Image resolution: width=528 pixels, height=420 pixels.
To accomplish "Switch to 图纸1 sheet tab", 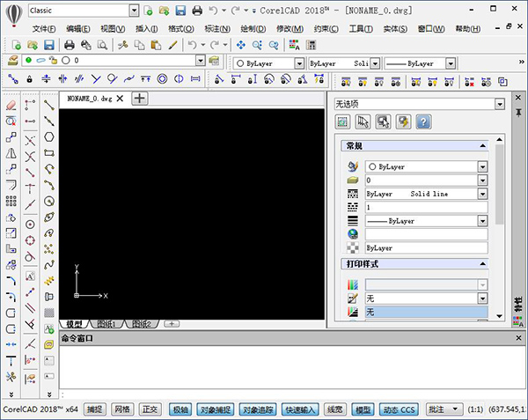I will 106,324.
